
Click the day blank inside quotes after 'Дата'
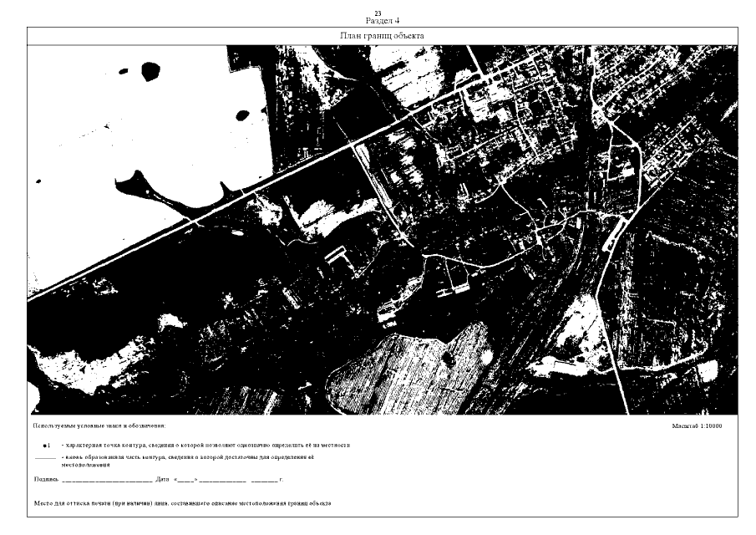[x=185, y=481]
